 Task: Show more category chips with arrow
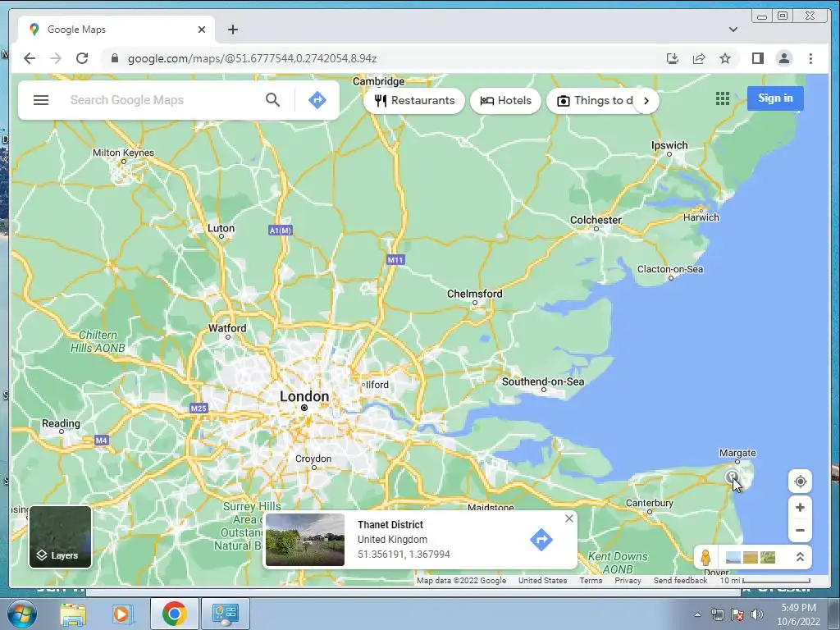click(x=646, y=101)
